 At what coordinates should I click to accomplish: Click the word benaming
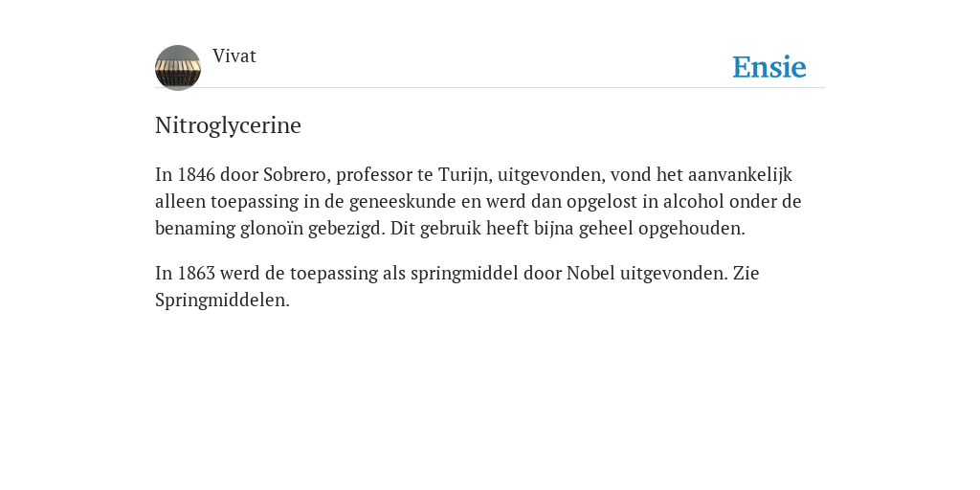[x=195, y=229]
